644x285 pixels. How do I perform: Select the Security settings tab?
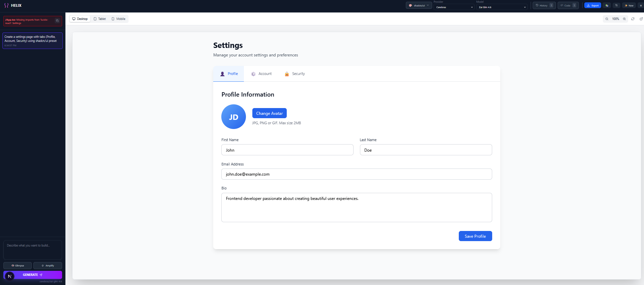295,74
